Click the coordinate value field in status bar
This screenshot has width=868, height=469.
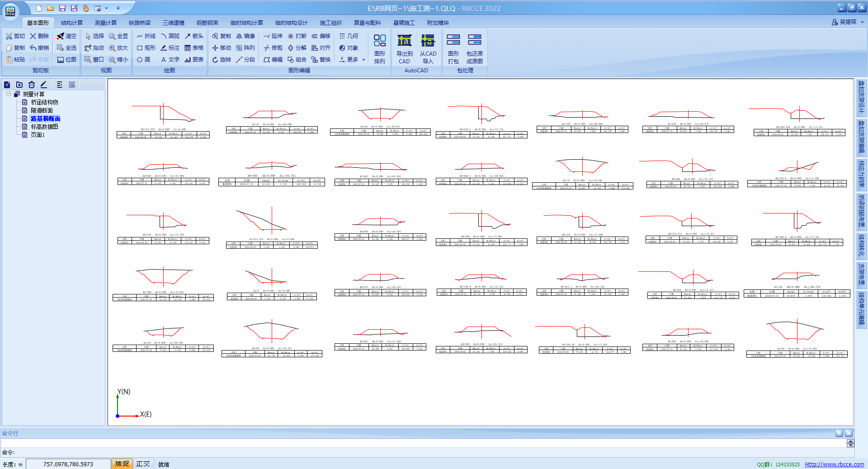68,464
